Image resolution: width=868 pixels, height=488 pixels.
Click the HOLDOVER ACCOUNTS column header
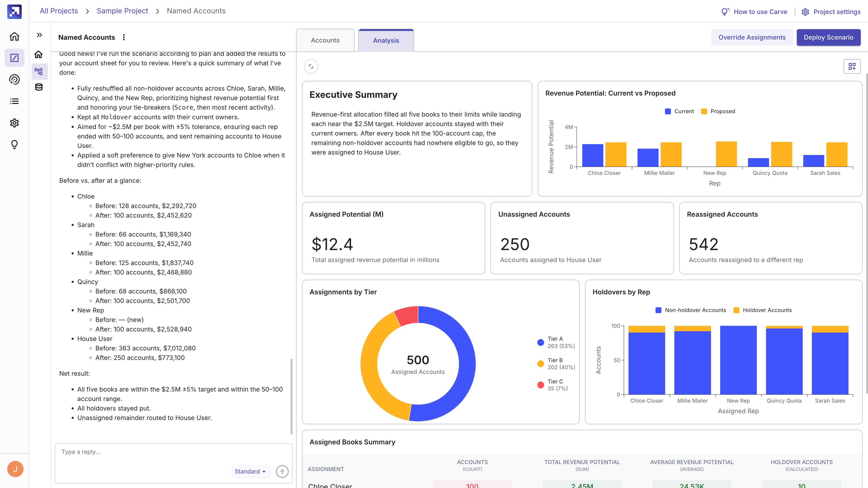pos(802,465)
